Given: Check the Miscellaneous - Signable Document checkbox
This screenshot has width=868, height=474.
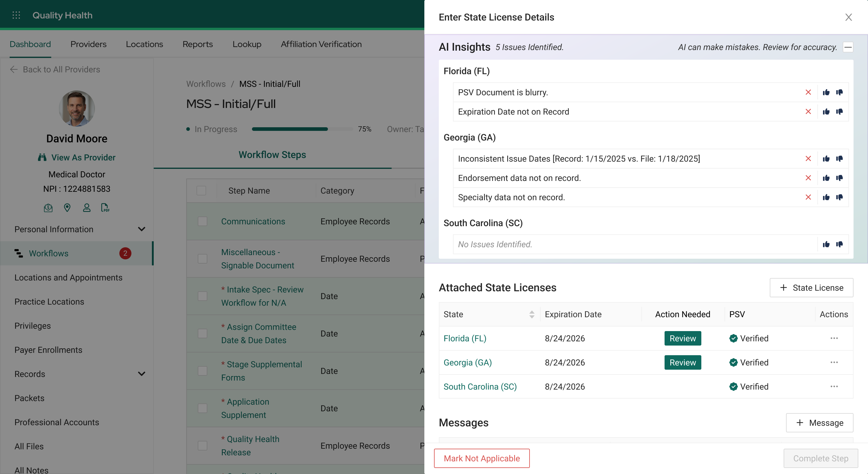Looking at the screenshot, I should (203, 259).
